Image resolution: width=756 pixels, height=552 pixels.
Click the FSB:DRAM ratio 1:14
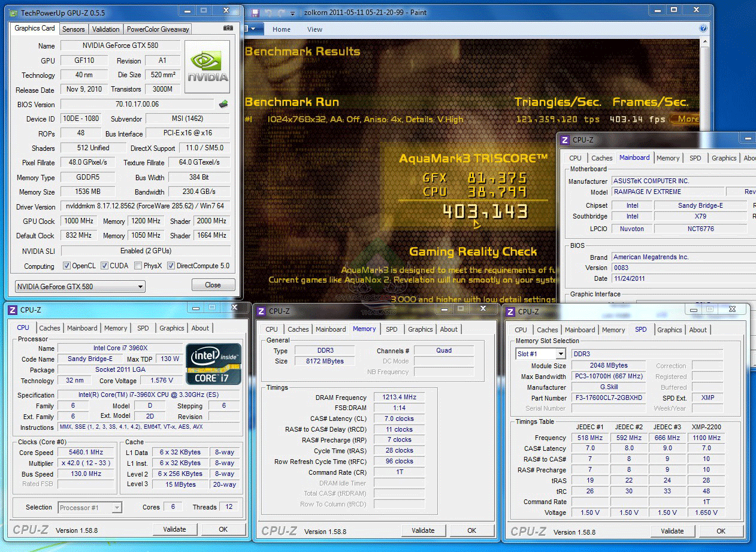(400, 408)
